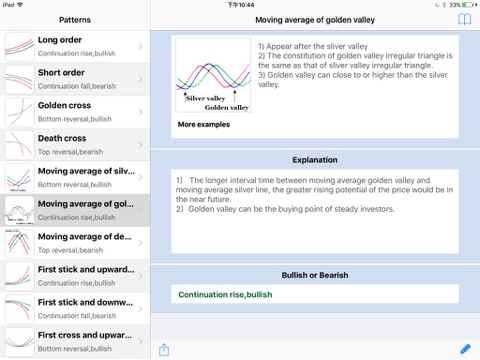This screenshot has height=360, width=480.
Task: Select First cross and upward pattern row
Action: pos(75,342)
